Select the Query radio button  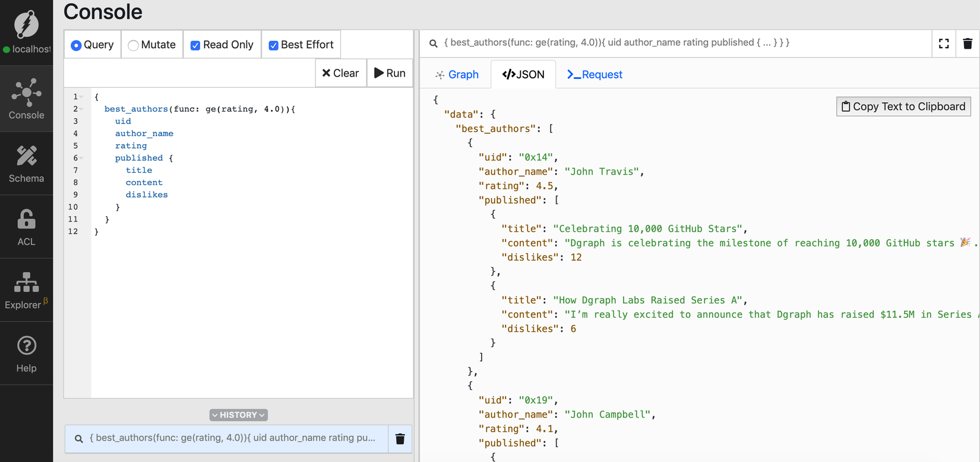click(x=76, y=45)
